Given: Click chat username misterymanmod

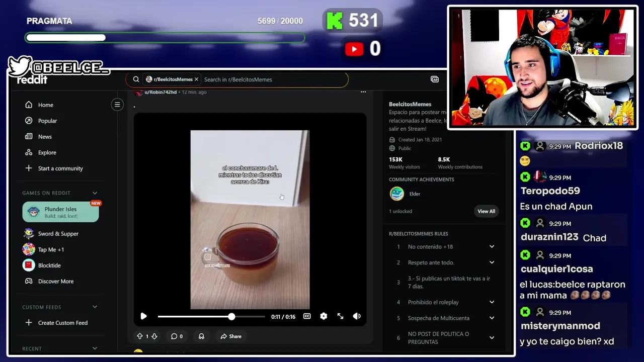Looking at the screenshot, I should (560, 326).
